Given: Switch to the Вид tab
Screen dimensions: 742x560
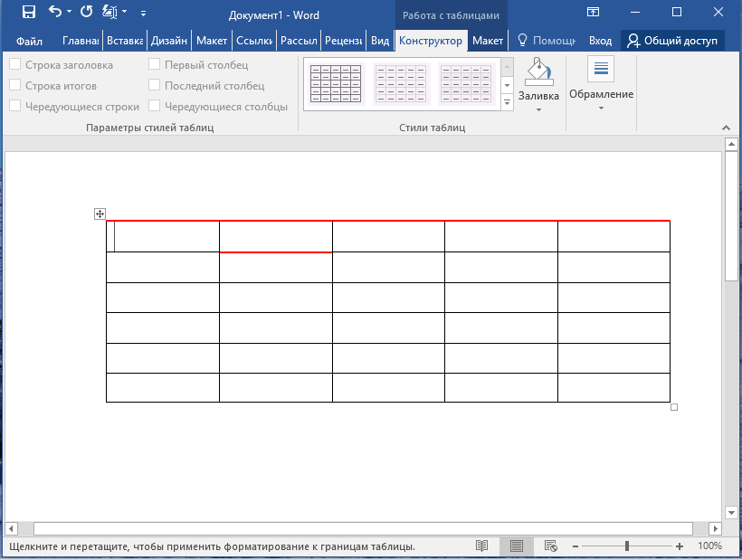Looking at the screenshot, I should (380, 42).
